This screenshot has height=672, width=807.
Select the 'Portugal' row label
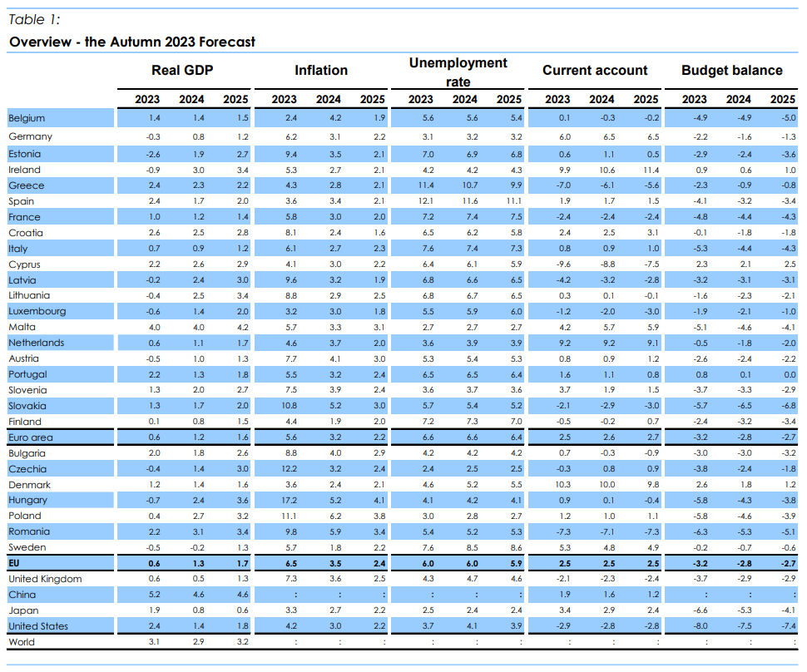27,374
